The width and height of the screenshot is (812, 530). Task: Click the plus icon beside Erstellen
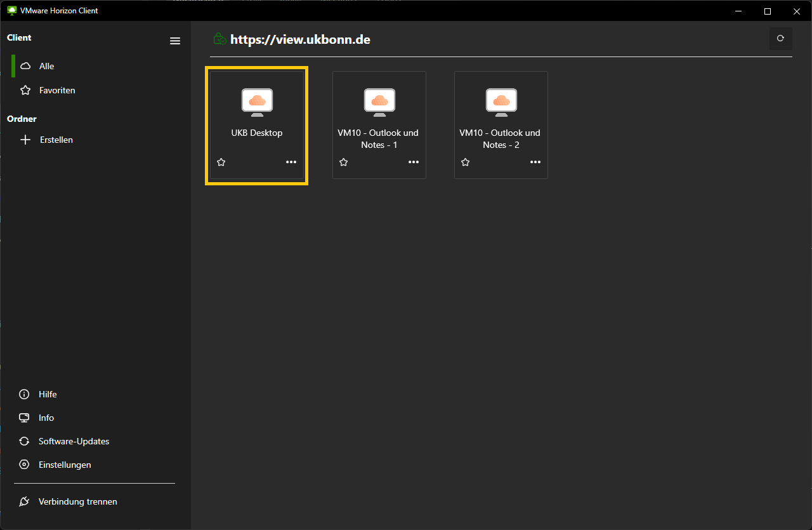tap(25, 140)
